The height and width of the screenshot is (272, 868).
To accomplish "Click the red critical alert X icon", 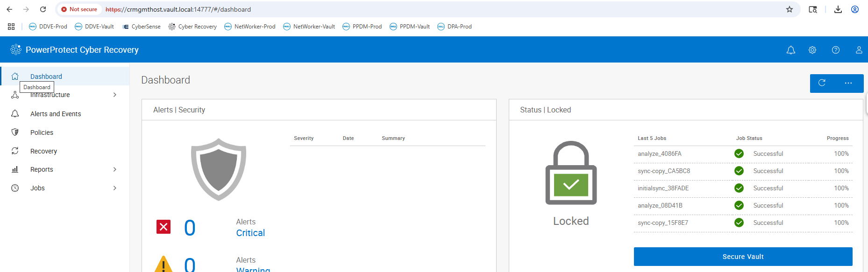I will click(x=164, y=227).
